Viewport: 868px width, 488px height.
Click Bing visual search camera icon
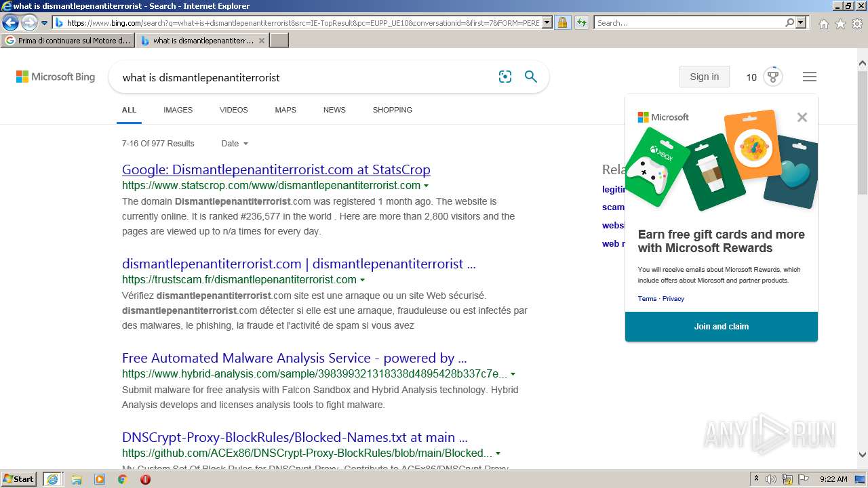point(505,77)
